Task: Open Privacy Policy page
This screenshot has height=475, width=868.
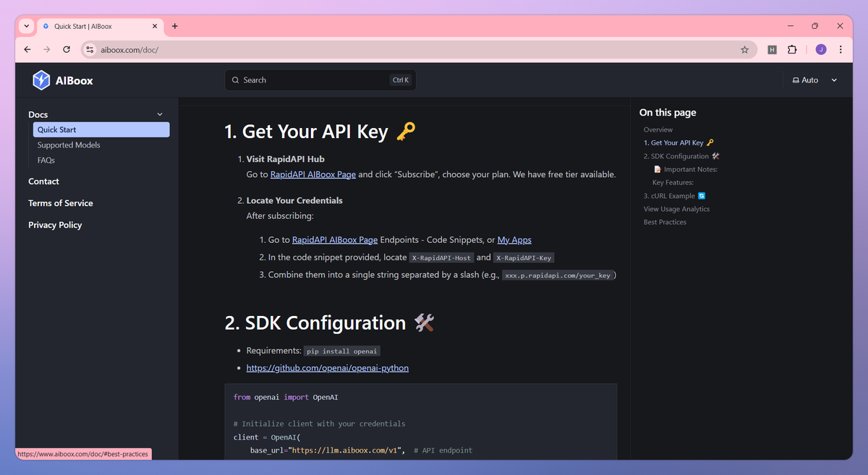Action: [x=55, y=225]
